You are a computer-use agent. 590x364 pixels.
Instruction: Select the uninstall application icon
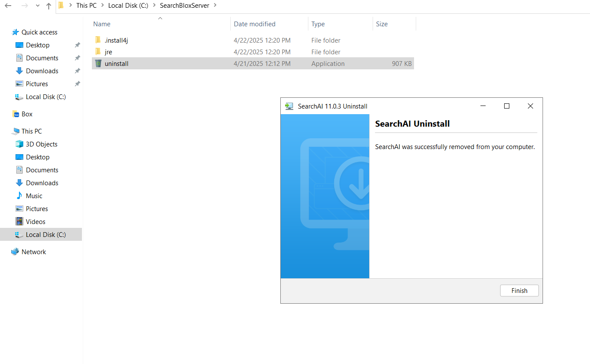click(x=98, y=63)
